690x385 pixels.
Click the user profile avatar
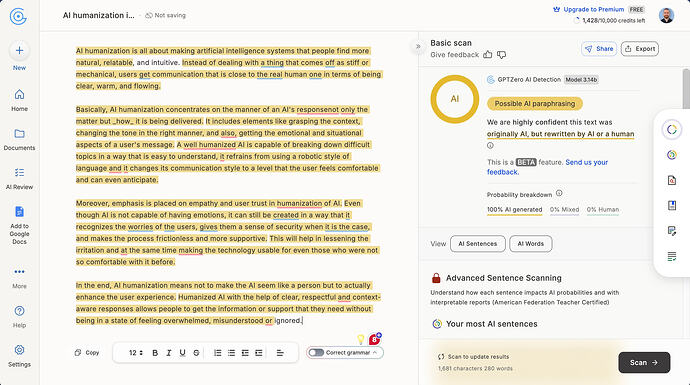(x=666, y=15)
